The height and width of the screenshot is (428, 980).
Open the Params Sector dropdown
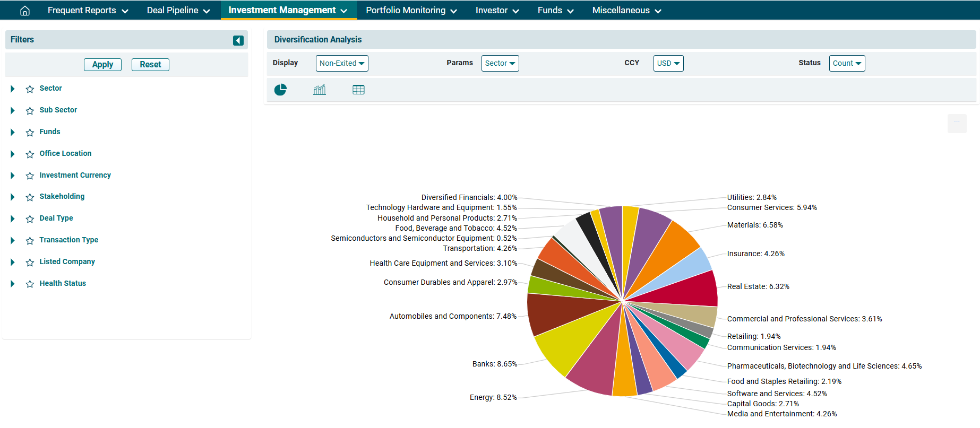click(500, 63)
